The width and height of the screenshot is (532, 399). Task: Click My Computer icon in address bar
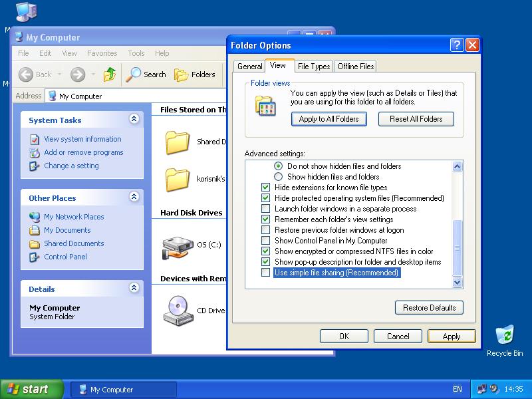pos(53,96)
